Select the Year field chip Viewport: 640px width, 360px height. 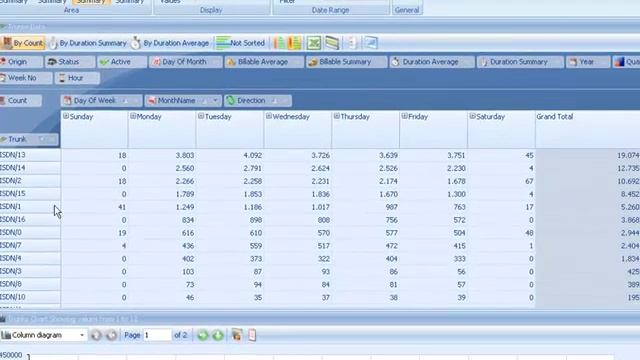(x=588, y=62)
